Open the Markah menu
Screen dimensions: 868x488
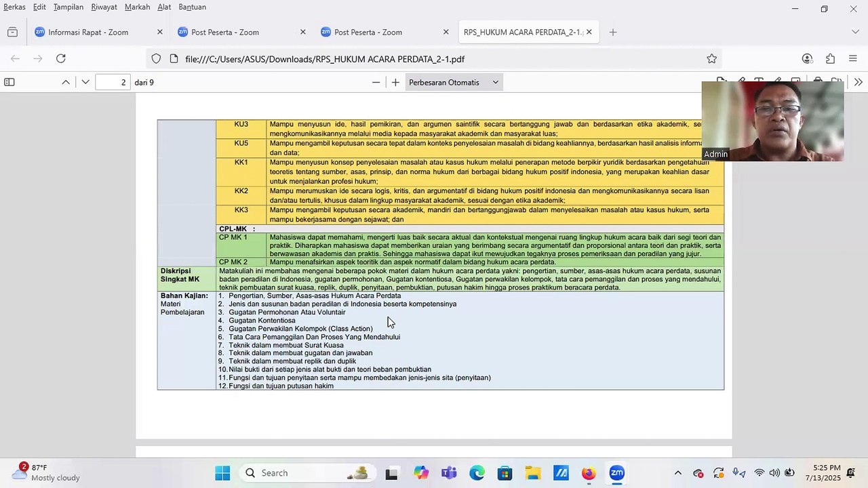[137, 7]
